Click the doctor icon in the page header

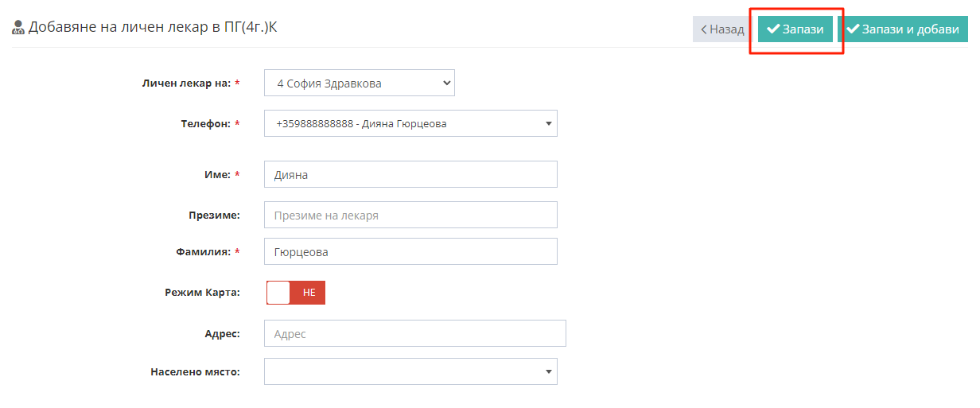(x=18, y=28)
